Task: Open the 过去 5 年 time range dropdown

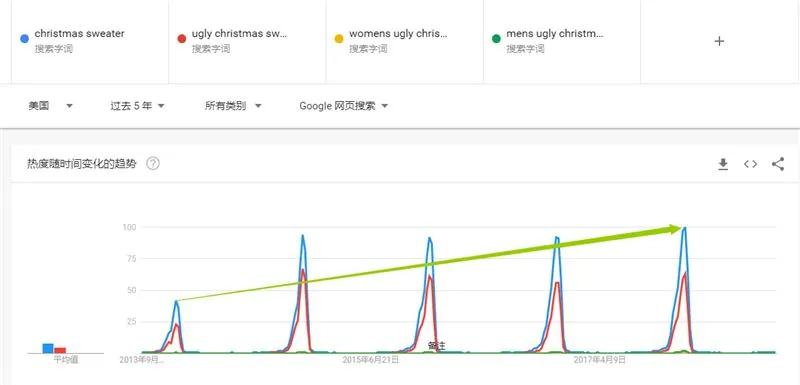Action: (137, 106)
